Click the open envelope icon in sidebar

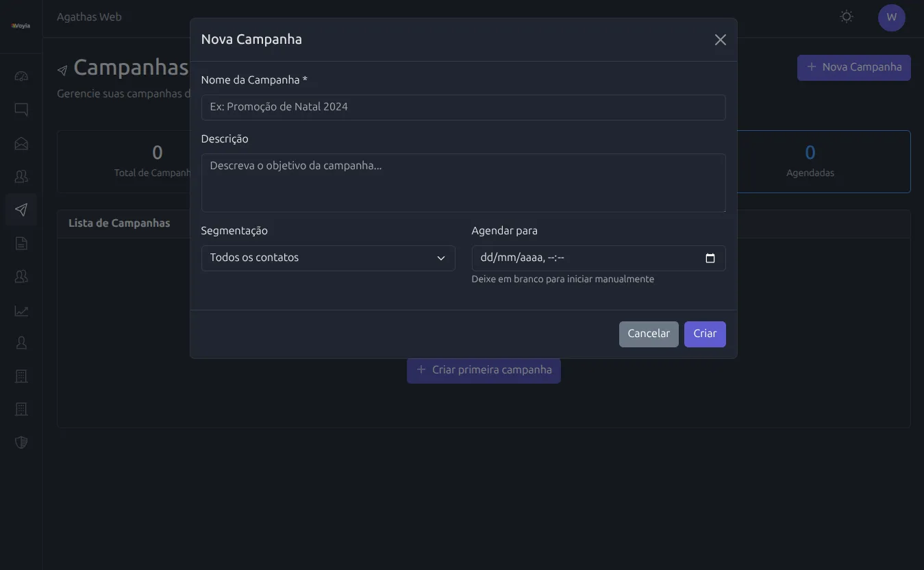(21, 143)
